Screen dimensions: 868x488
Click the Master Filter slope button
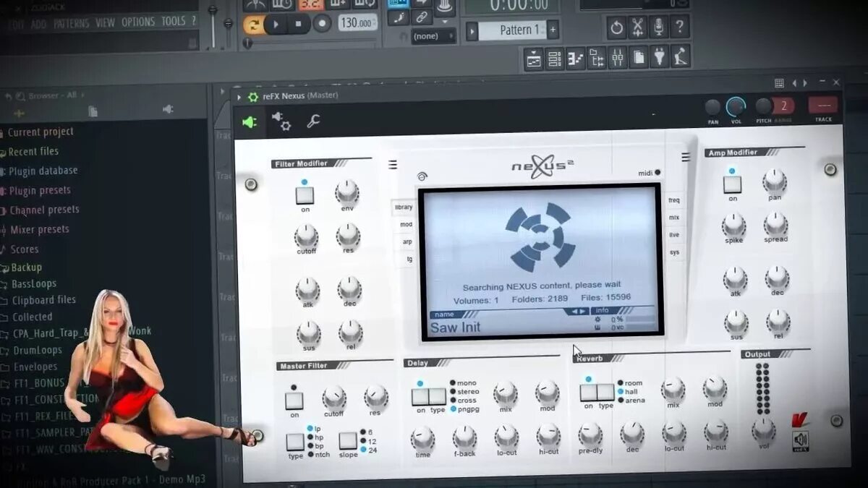348,441
